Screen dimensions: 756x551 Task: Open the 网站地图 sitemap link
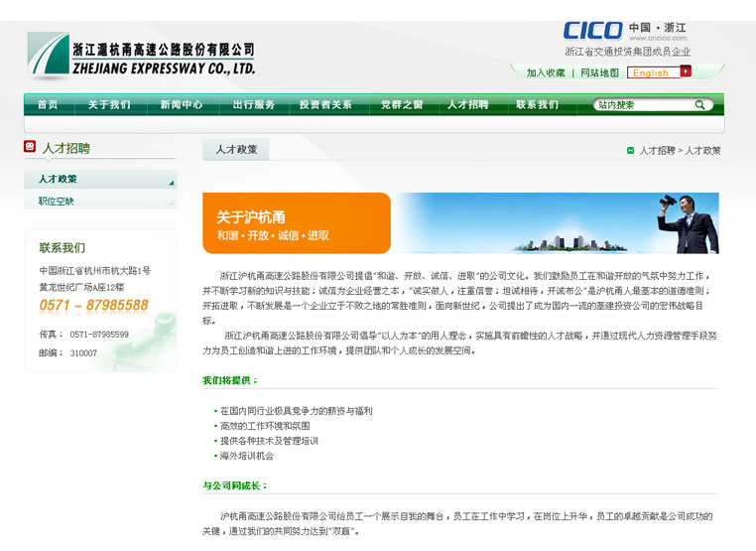point(599,72)
